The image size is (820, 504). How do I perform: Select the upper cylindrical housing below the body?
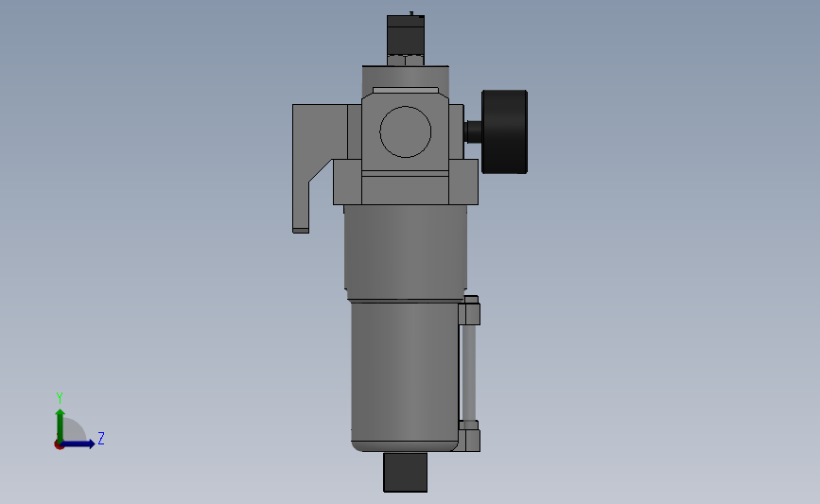point(406,252)
